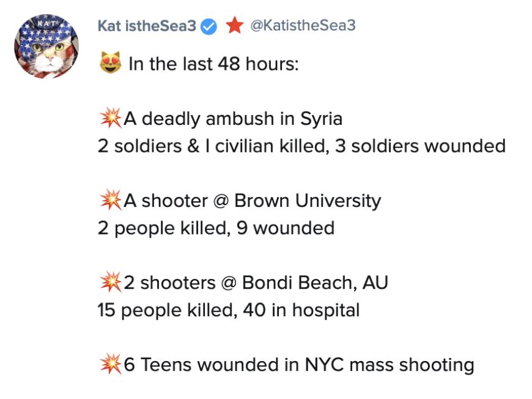
Task: Click the blue verified checkmark badge
Action: coord(210,26)
